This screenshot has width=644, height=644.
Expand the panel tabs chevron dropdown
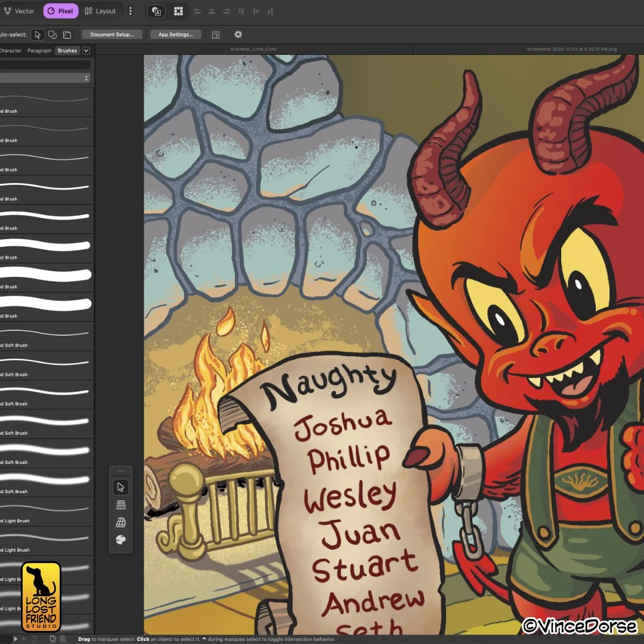click(x=86, y=51)
